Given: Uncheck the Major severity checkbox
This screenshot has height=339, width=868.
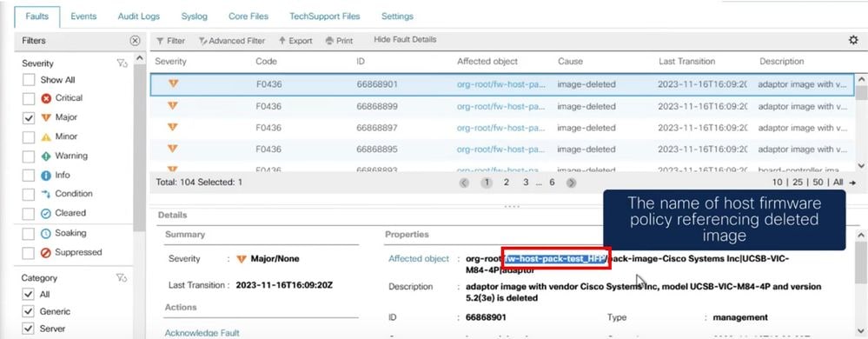Looking at the screenshot, I should click(x=28, y=117).
